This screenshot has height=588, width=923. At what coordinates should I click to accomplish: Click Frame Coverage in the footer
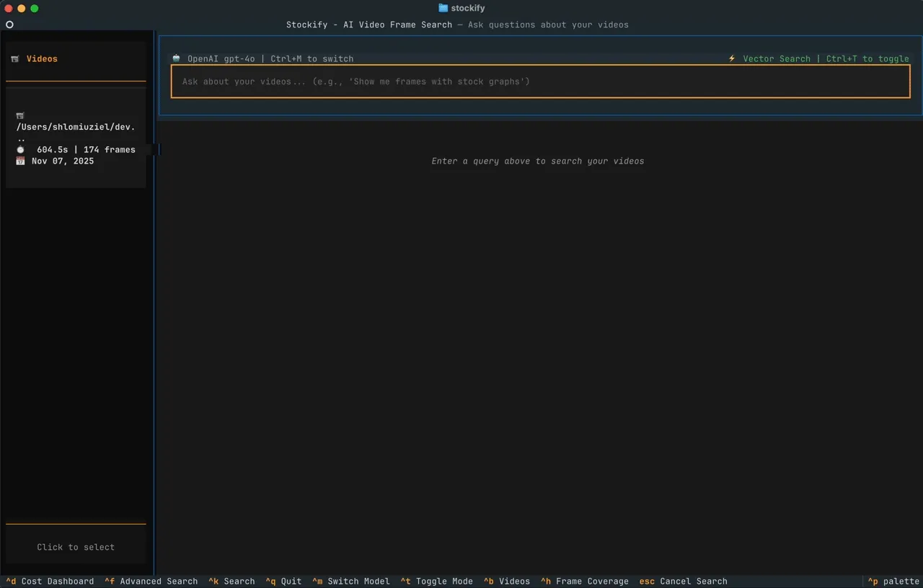584,581
